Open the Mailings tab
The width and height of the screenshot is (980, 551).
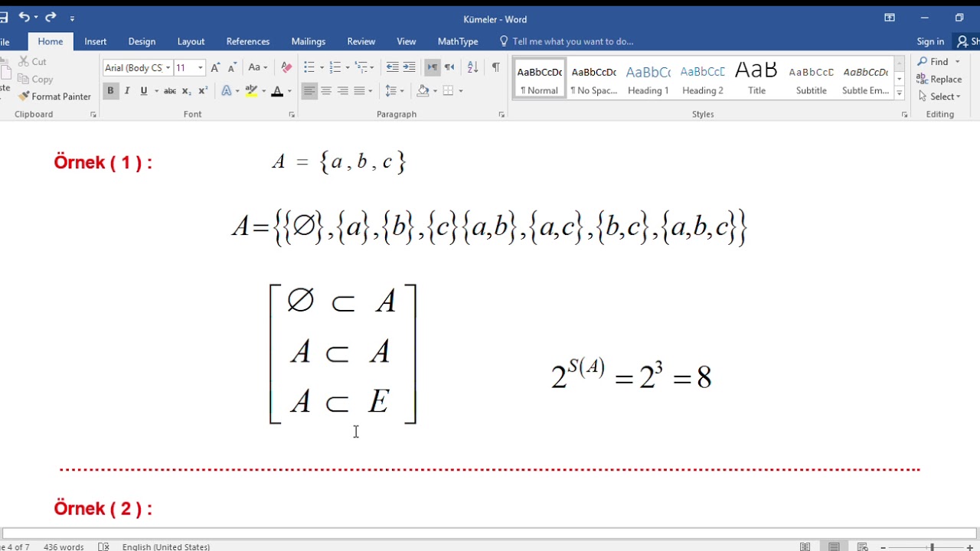[309, 41]
